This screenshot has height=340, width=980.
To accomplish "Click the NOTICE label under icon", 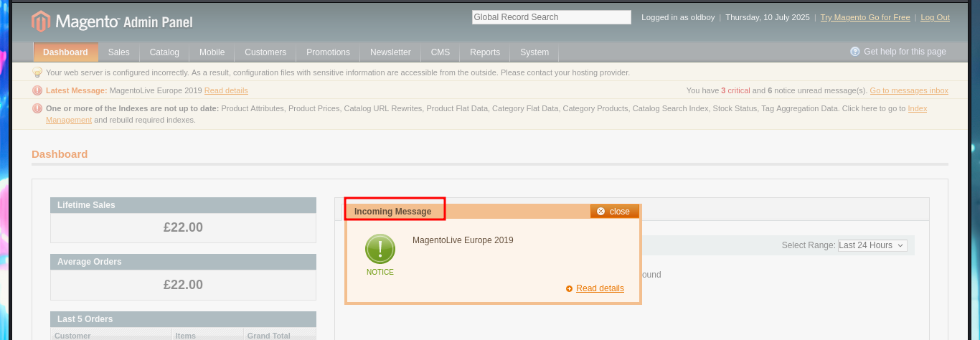I will (x=380, y=272).
